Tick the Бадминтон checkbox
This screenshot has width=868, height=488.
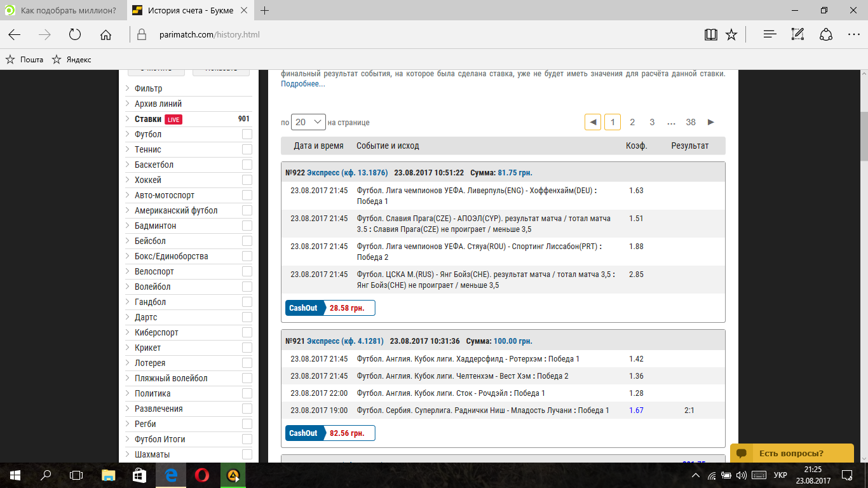point(247,226)
